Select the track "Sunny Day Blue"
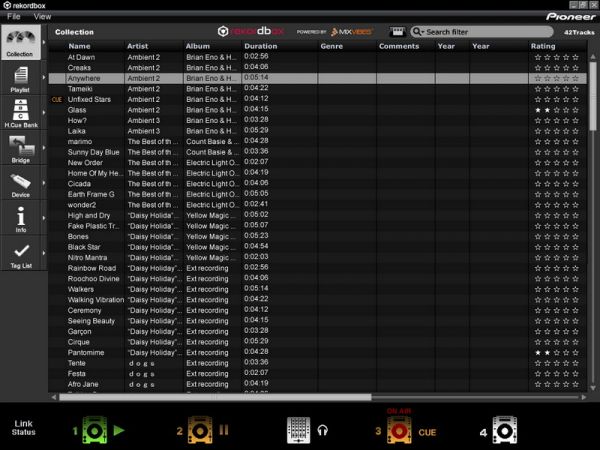600x450 pixels. 317,152
